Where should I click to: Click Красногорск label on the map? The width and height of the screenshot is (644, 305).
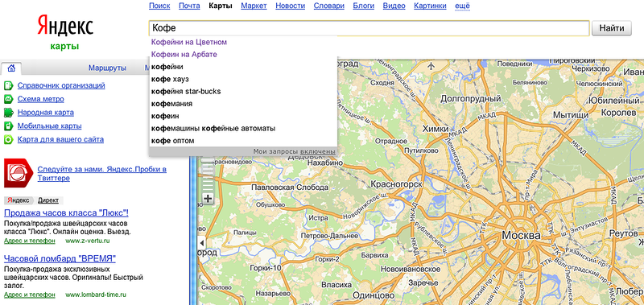[396, 184]
